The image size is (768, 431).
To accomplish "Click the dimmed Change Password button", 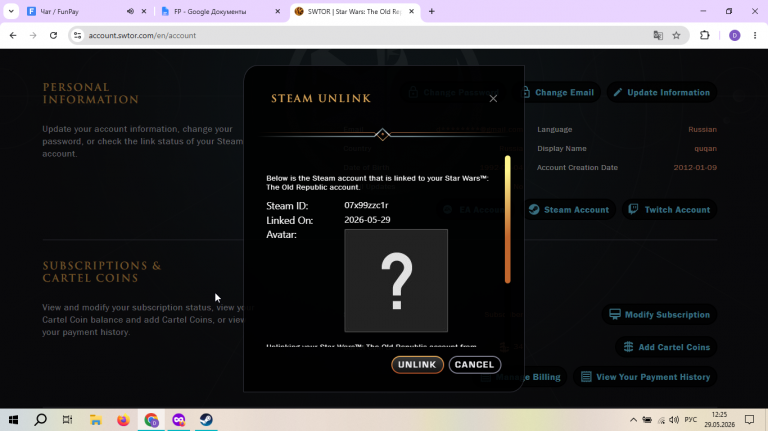I will point(454,92).
